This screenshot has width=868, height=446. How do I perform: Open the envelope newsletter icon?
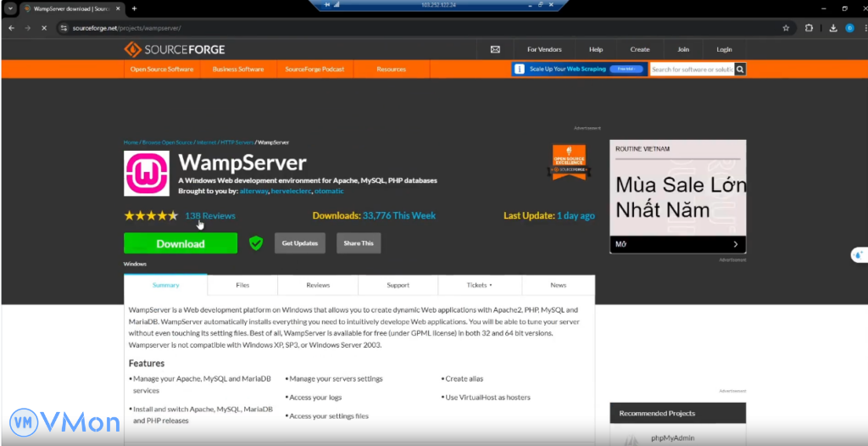tap(495, 49)
